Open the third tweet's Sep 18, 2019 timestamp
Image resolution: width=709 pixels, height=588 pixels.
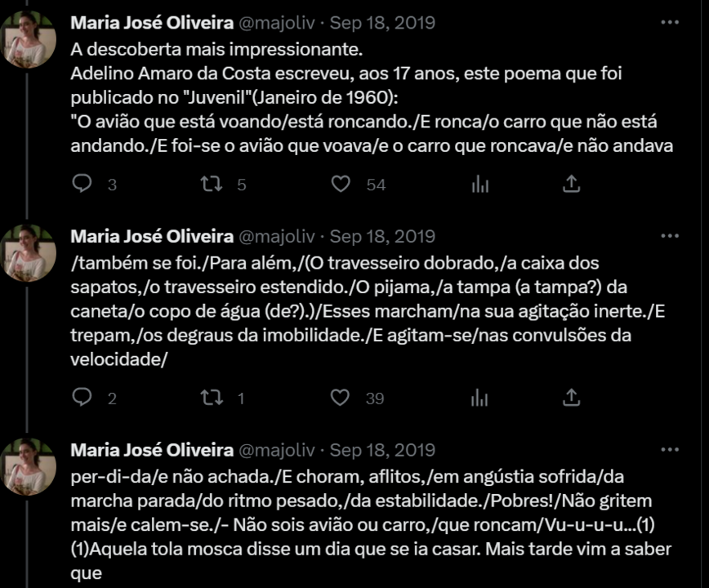382,450
